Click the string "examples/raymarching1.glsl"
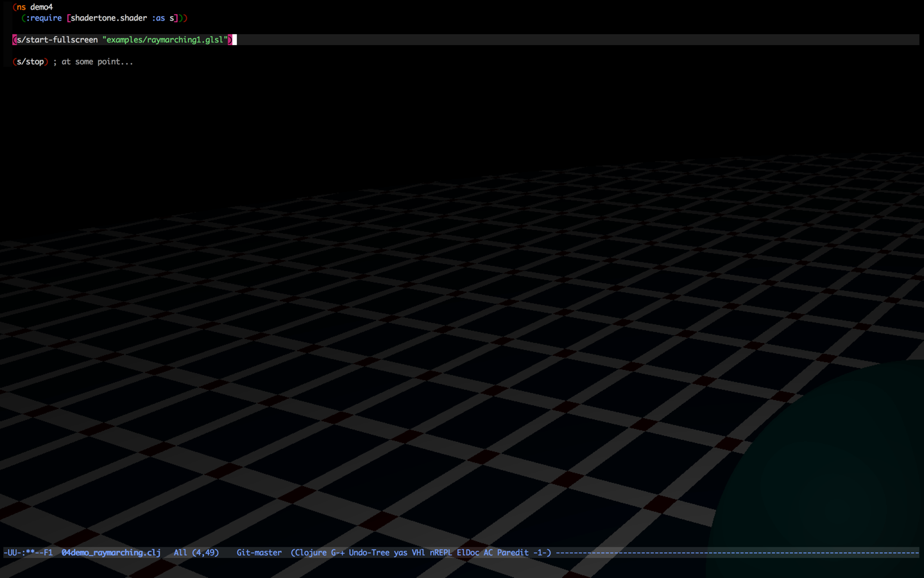 coord(165,40)
